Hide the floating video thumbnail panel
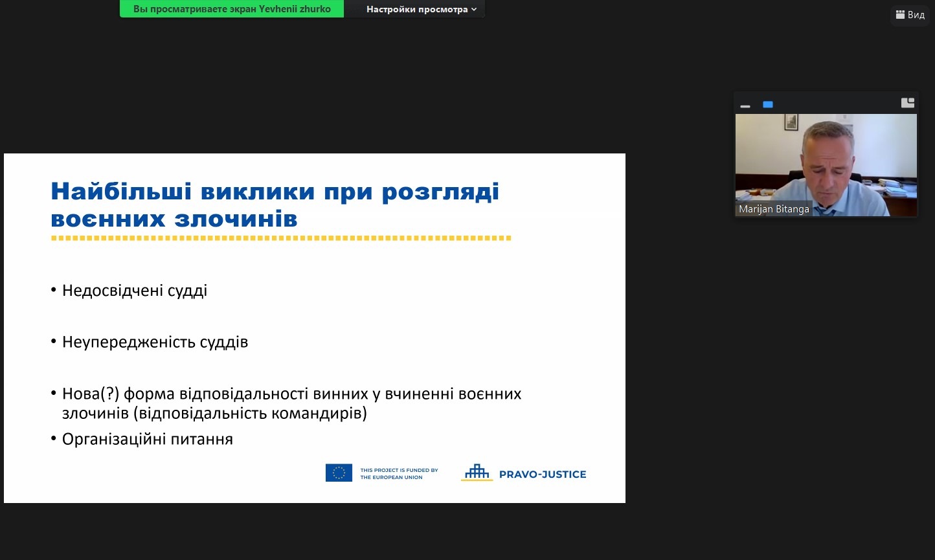Image resolution: width=935 pixels, height=560 pixels. 745,105
